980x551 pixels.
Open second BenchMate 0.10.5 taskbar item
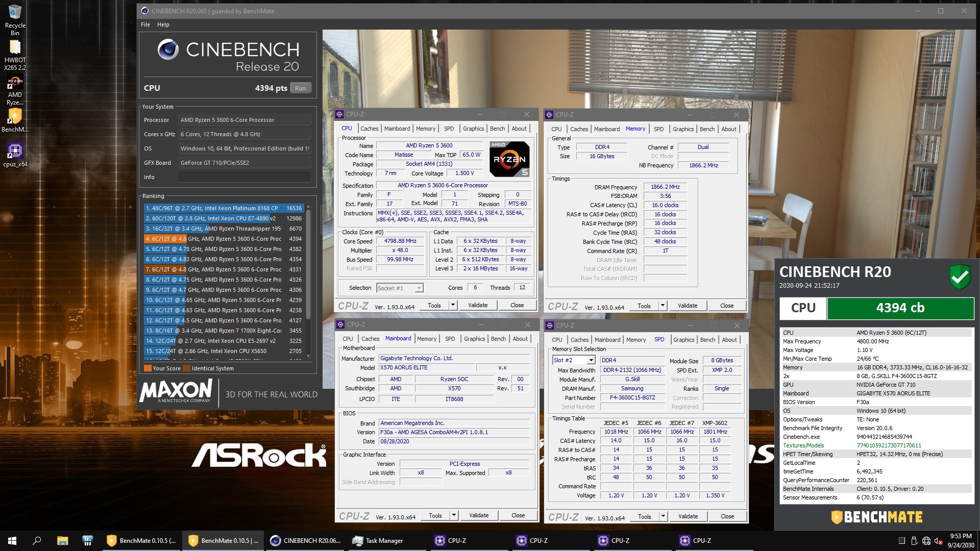[x=223, y=540]
